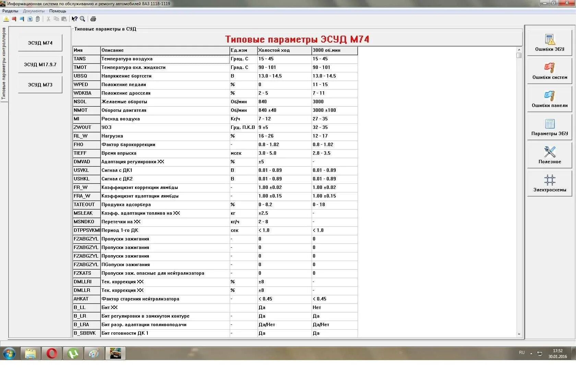Click the table scrollbar up arrow

click(519, 50)
